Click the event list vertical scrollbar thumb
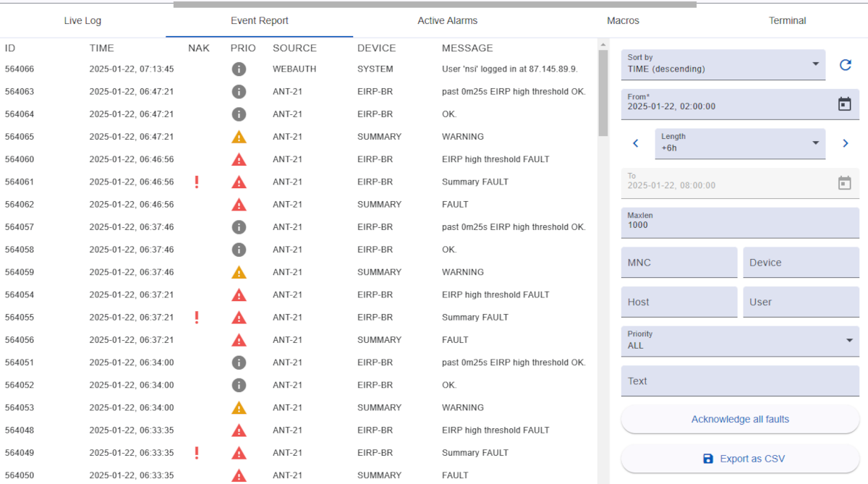Screen dimensions: 868x484 [603, 93]
